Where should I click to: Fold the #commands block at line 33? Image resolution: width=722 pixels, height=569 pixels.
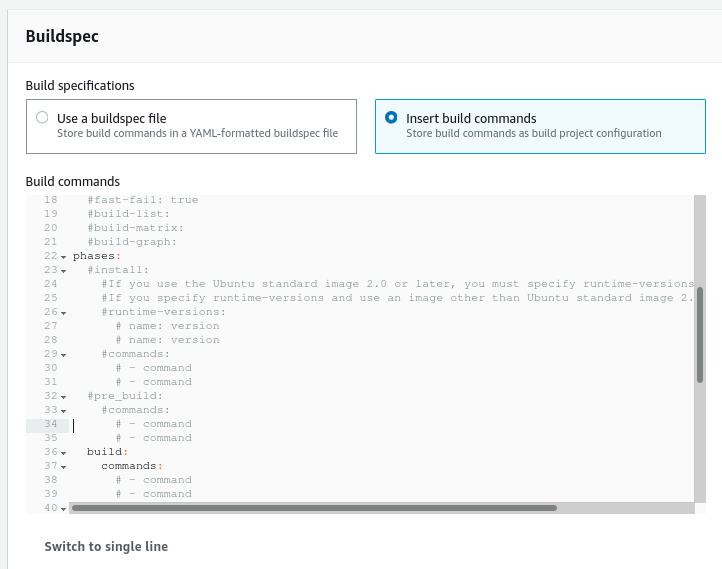(x=64, y=411)
